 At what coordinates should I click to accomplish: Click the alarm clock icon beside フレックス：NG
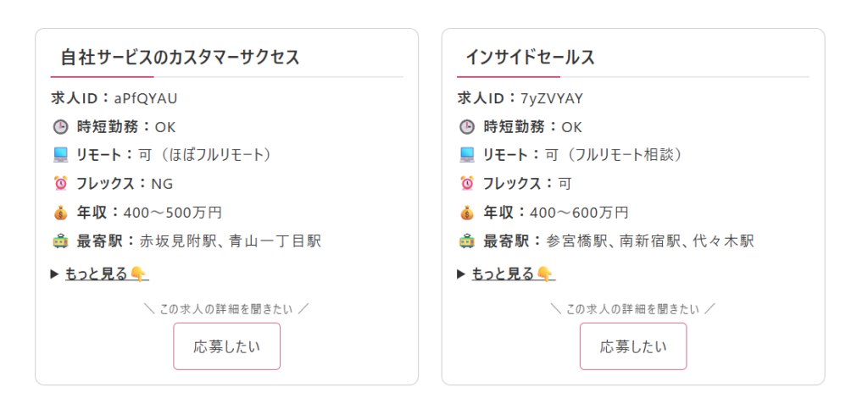59,183
